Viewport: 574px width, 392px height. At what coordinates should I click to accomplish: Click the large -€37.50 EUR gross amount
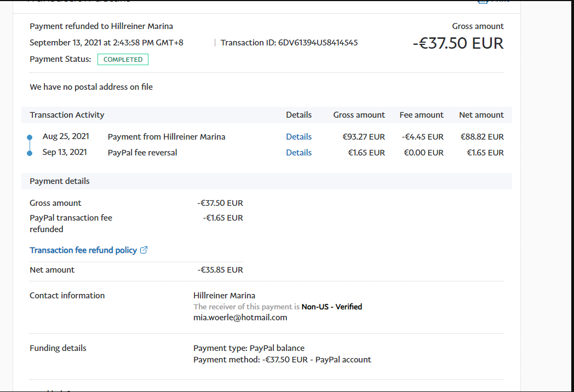pos(458,43)
